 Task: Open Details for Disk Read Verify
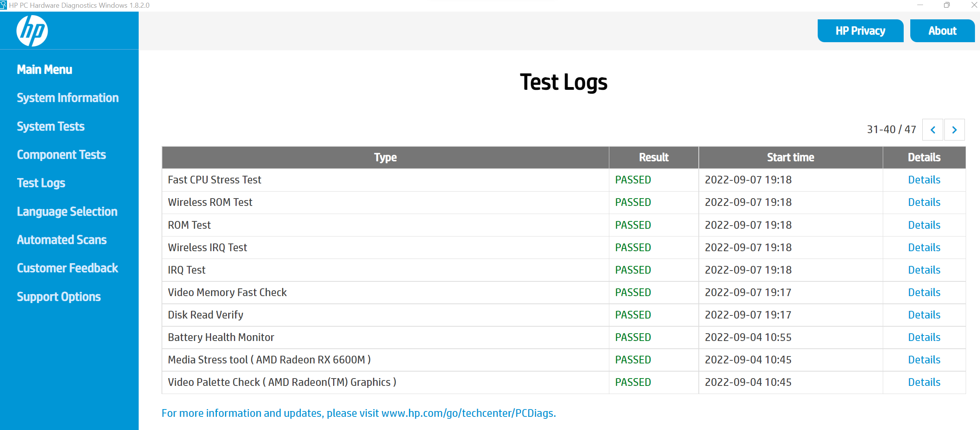924,315
